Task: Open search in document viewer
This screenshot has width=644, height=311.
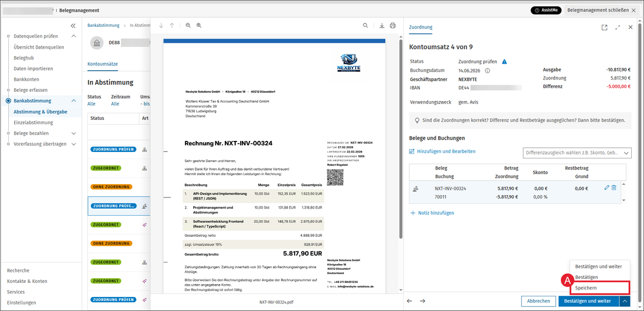Action: [x=365, y=26]
